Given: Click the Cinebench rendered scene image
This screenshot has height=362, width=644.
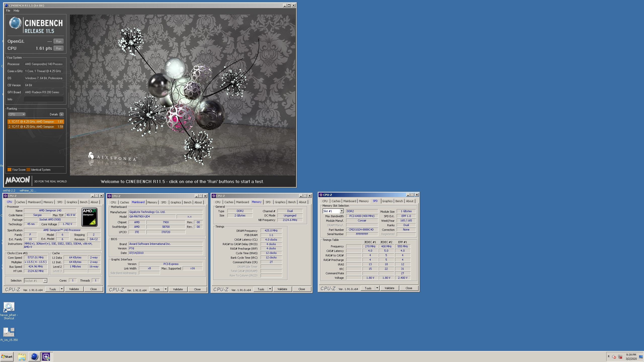Looking at the screenshot, I should 183,95.
